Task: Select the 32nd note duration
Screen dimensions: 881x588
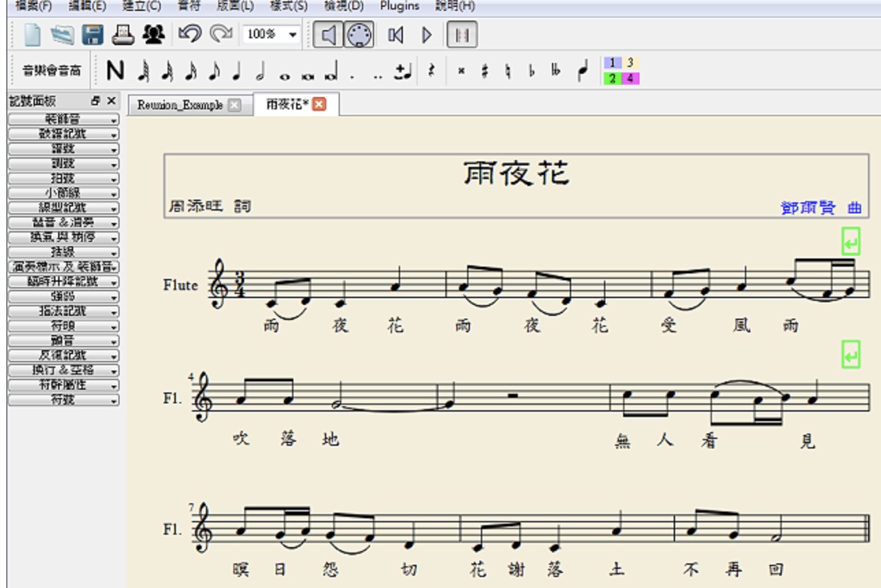Action: 168,71
